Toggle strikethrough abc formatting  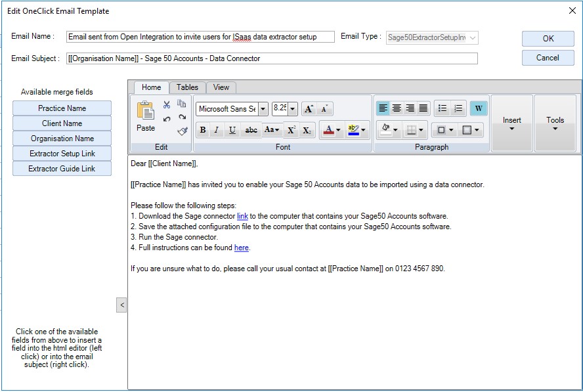click(251, 130)
